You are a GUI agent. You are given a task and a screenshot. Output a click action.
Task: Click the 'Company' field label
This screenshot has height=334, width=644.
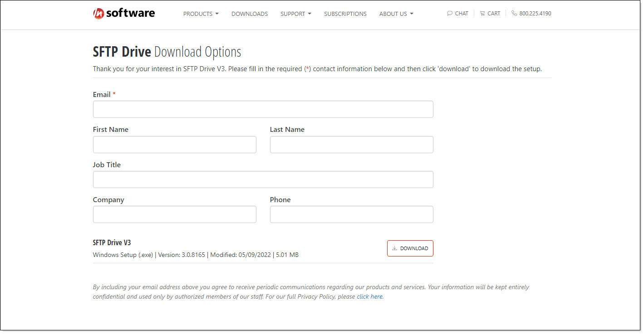(108, 200)
